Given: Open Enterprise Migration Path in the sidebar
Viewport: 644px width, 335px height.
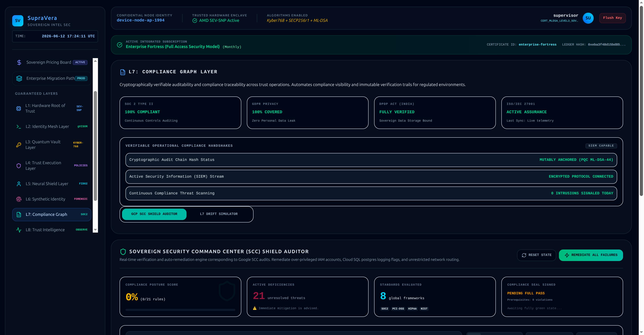Looking at the screenshot, I should 52,78.
